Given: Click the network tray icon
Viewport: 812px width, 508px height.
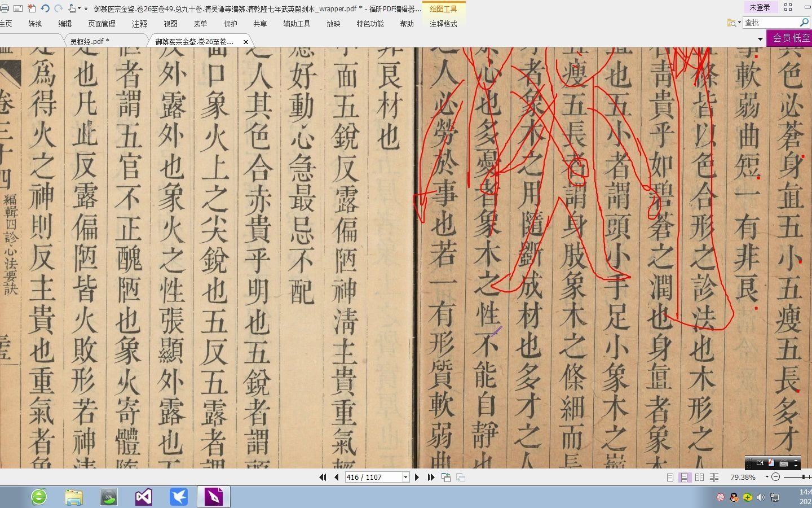Looking at the screenshot, I should point(775,497).
